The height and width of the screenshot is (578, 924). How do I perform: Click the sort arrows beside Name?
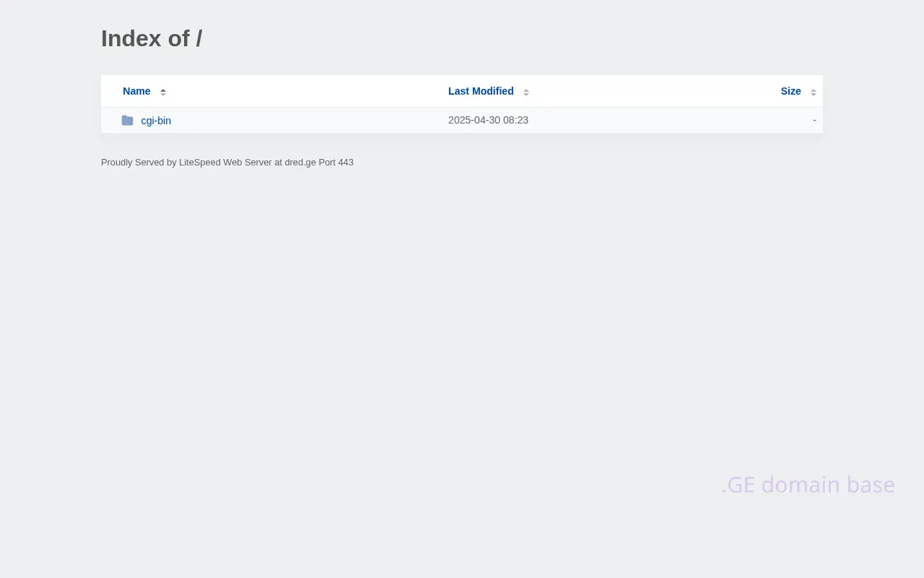163,92
